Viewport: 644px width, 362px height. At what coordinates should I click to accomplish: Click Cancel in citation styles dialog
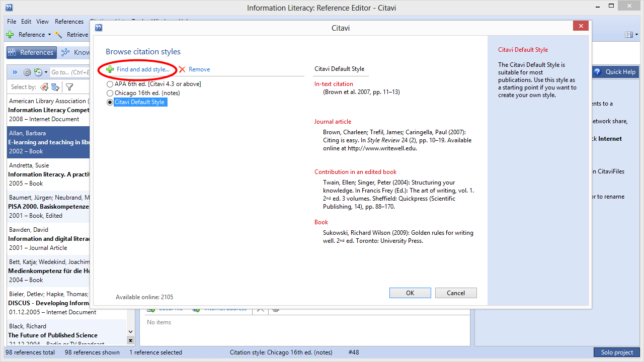[456, 293]
